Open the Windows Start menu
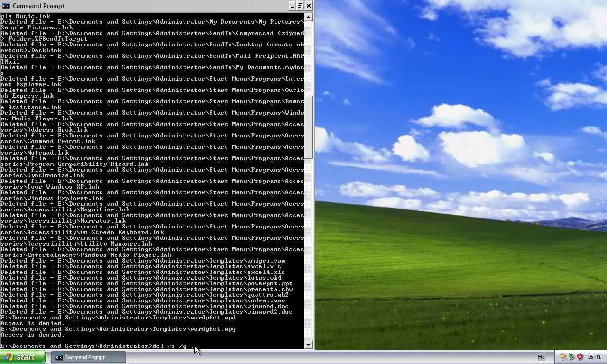Viewport: 607px width, 364px height. pyautogui.click(x=23, y=357)
